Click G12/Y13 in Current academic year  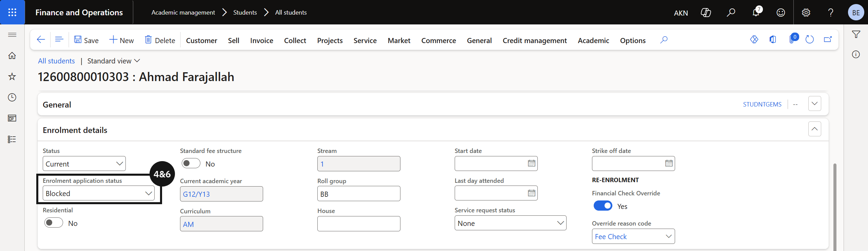(x=196, y=194)
